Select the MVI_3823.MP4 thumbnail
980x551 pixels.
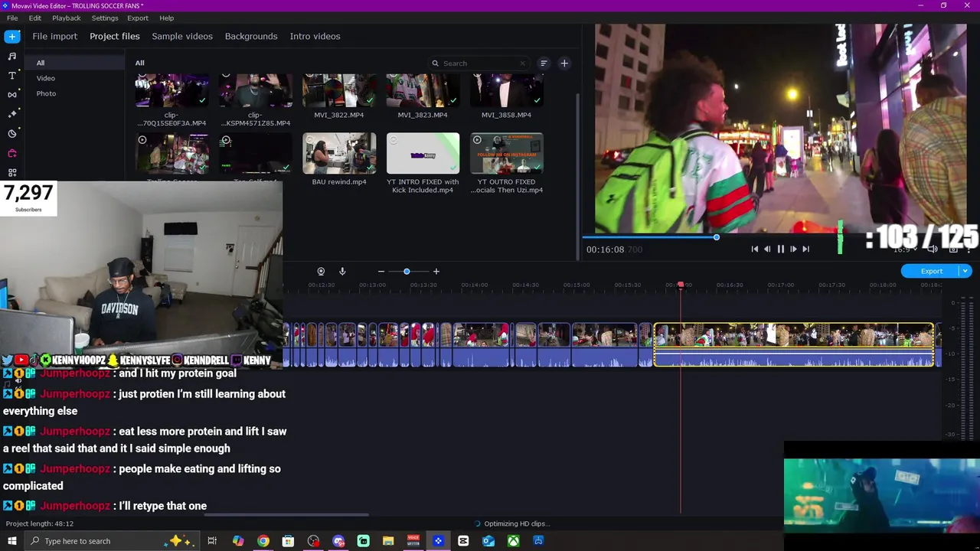(x=423, y=91)
